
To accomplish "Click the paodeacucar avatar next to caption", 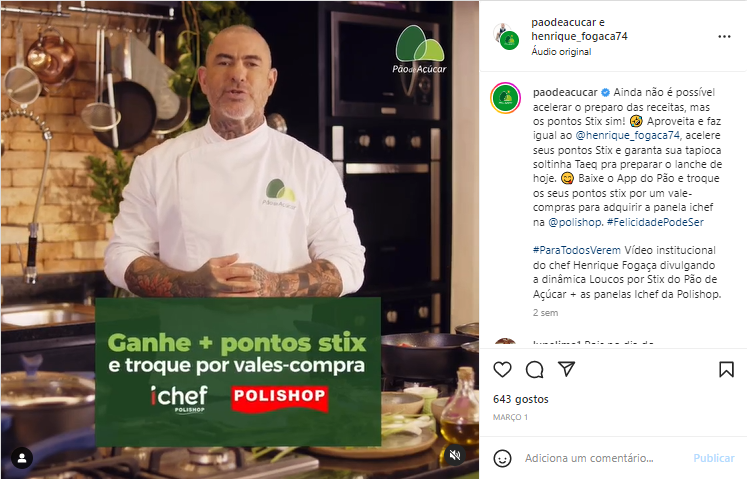I will coord(505,98).
